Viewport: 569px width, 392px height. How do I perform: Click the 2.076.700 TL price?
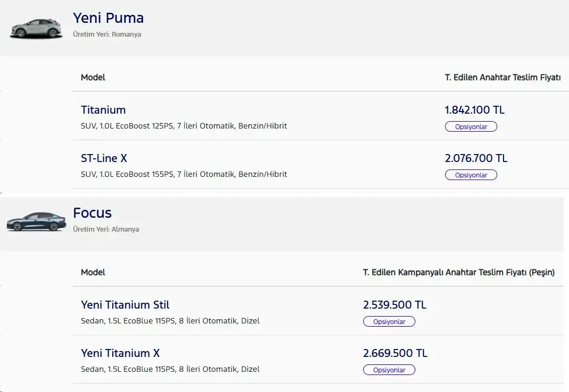point(476,158)
